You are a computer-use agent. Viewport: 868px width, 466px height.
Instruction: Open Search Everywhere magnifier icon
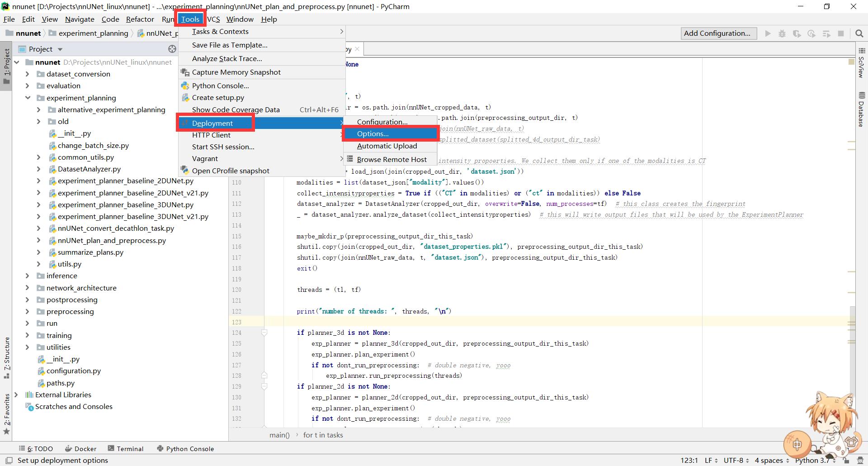(x=859, y=33)
